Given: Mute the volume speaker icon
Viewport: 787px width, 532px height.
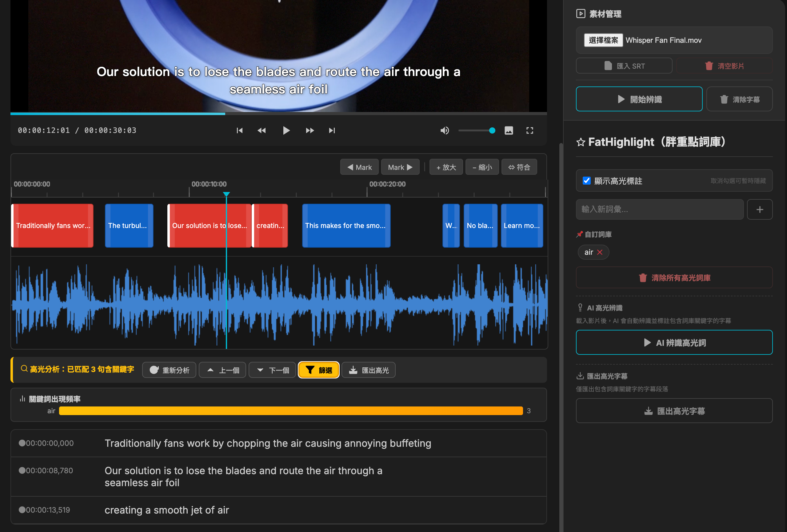Looking at the screenshot, I should (x=444, y=130).
